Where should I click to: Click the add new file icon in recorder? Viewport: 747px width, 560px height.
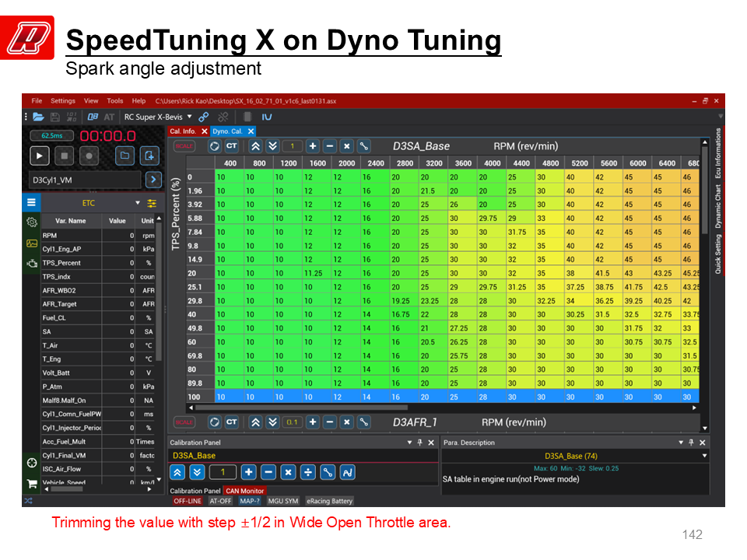click(x=149, y=156)
